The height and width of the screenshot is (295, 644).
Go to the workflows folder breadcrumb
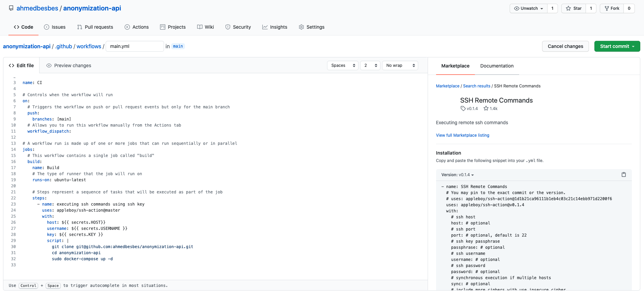click(x=89, y=46)
